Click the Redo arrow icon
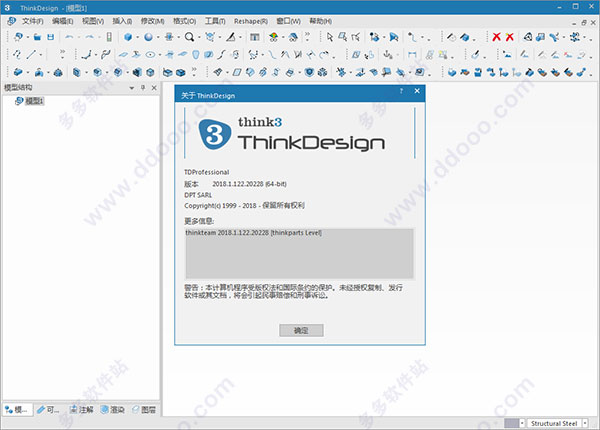 [90, 37]
